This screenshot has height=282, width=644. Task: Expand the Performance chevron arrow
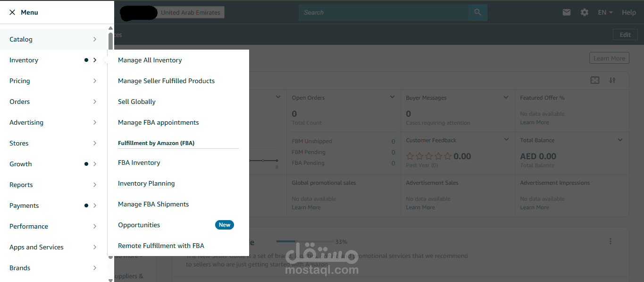click(x=95, y=226)
